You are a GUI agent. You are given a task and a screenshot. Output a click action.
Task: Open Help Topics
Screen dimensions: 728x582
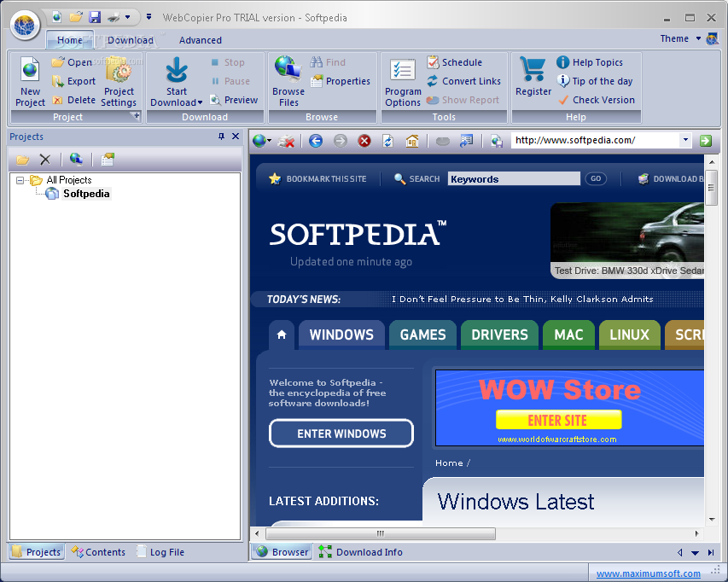(590, 62)
